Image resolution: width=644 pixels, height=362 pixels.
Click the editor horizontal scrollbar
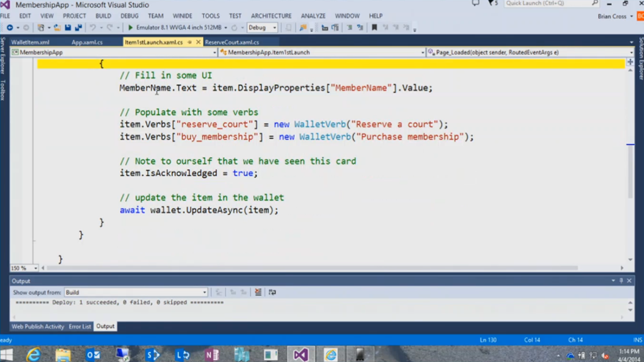click(313, 268)
